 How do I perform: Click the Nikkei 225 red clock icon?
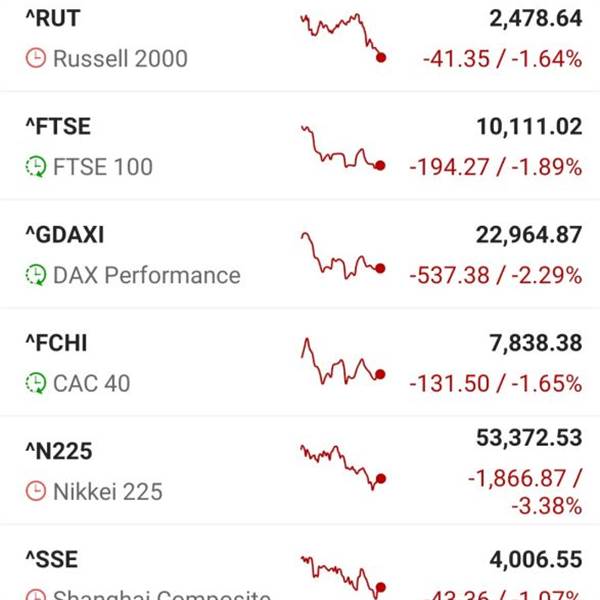[35, 491]
